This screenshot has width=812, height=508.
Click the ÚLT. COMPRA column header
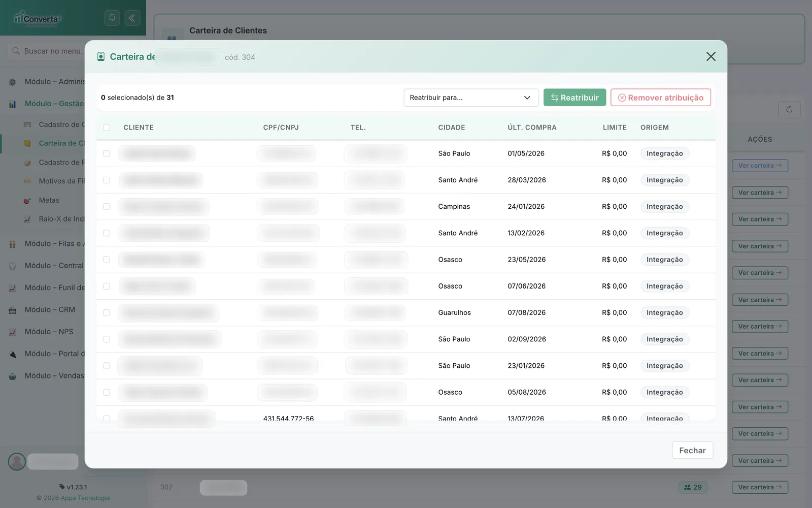(x=532, y=128)
